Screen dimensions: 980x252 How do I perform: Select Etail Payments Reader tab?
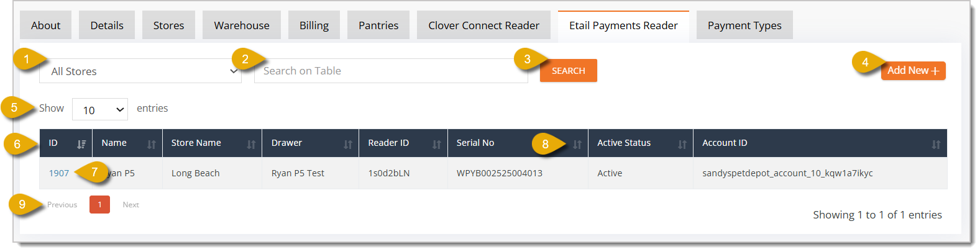623,25
